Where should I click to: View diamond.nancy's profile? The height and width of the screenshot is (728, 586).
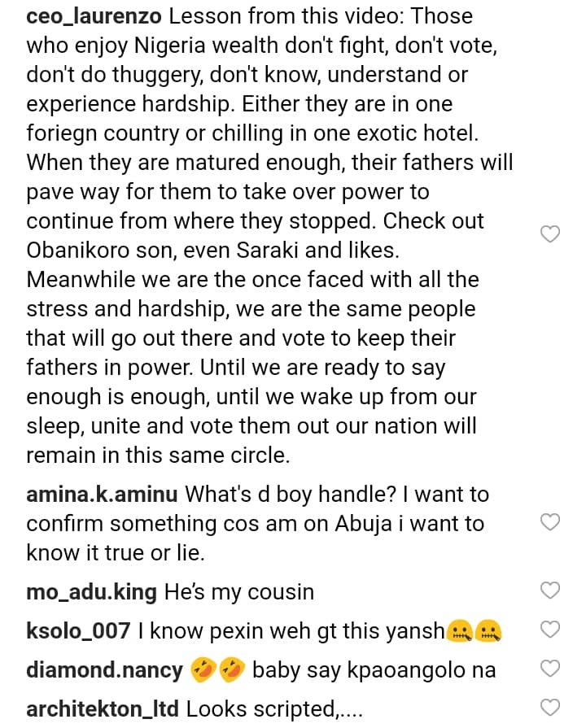[x=104, y=670]
